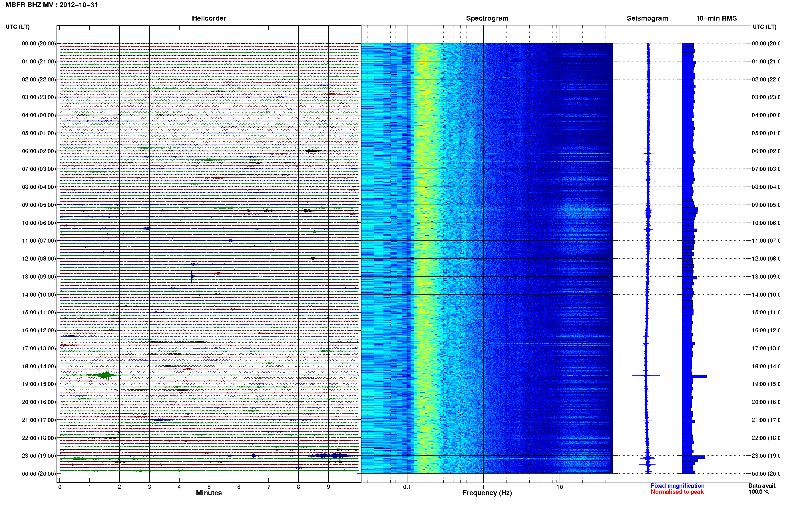This screenshot has height=508, width=812.
Task: Click the left '06:00 (02:00)' time label
Action: (x=39, y=151)
